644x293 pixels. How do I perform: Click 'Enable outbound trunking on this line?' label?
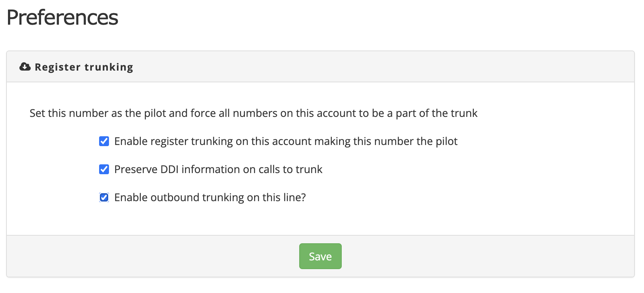210,197
